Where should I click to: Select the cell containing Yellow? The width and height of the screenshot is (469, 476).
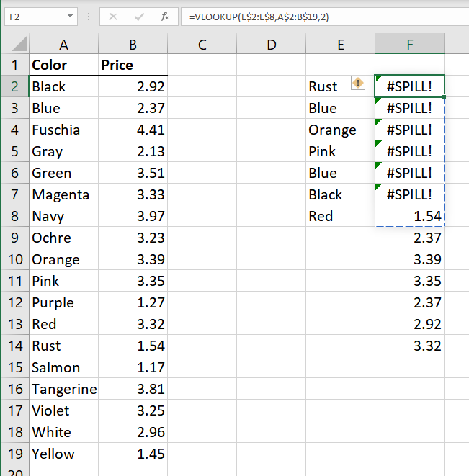[x=64, y=454]
